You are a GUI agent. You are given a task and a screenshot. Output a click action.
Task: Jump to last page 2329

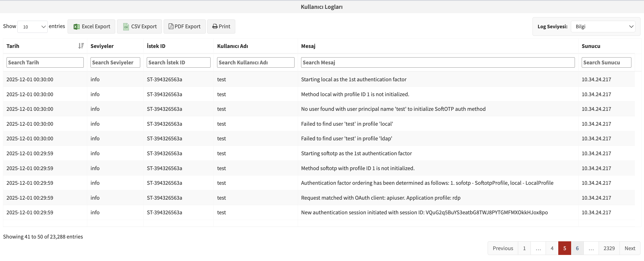pyautogui.click(x=609, y=248)
